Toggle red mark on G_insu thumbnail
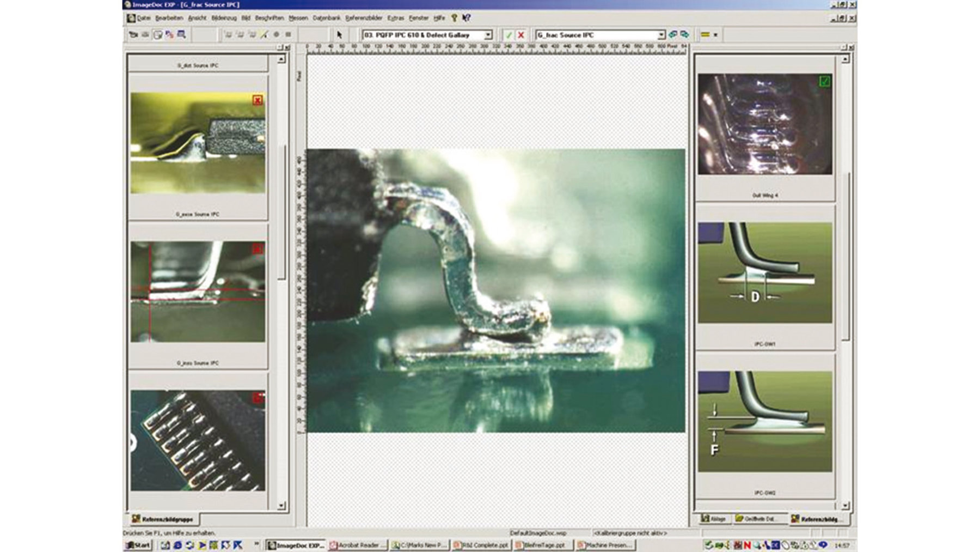Screen dimensions: 980x552 258,249
